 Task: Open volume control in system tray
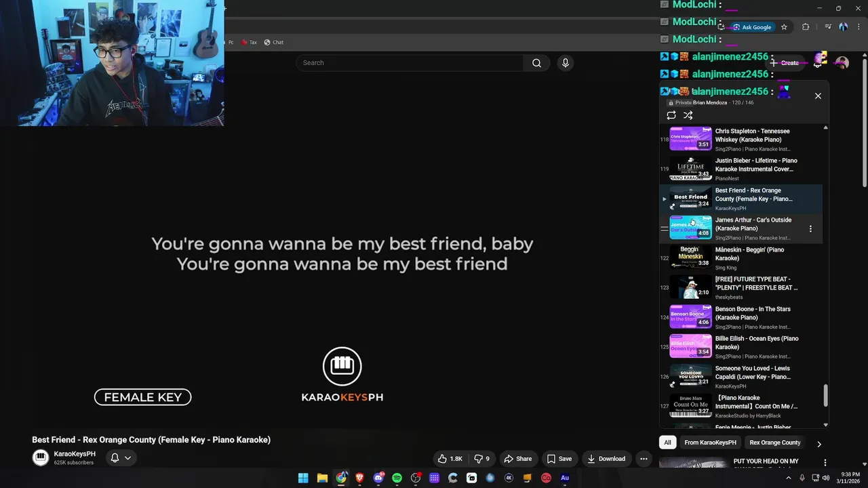(825, 478)
